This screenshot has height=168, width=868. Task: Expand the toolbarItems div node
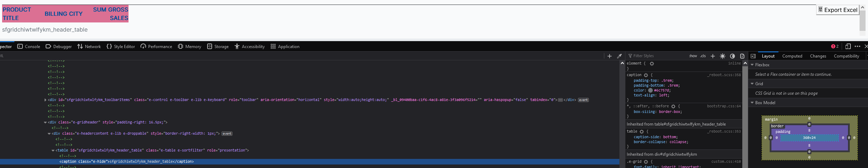coord(45,100)
